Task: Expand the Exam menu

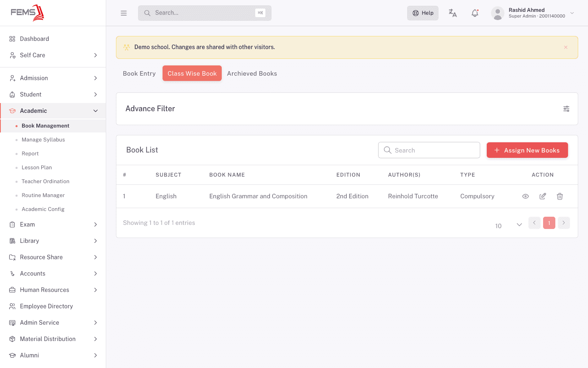Action: 53,224
